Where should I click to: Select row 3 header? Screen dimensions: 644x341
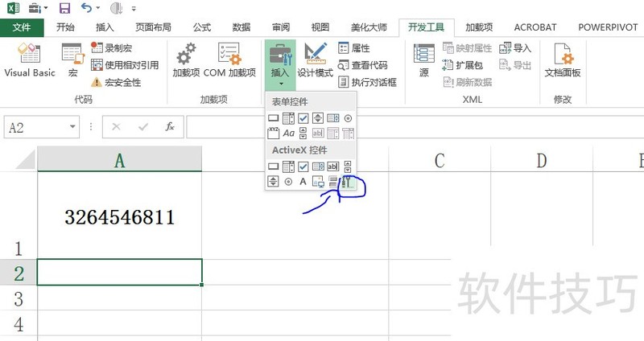(19, 298)
